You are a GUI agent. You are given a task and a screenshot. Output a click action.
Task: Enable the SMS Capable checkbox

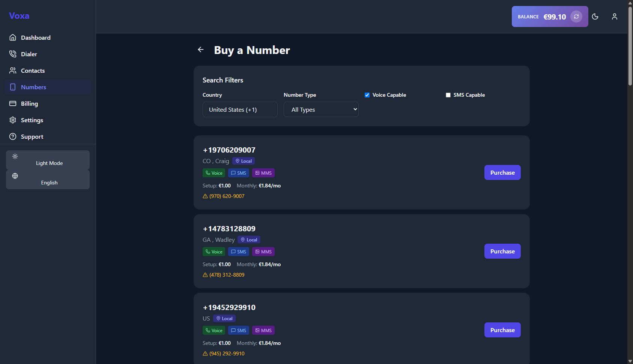pos(448,95)
